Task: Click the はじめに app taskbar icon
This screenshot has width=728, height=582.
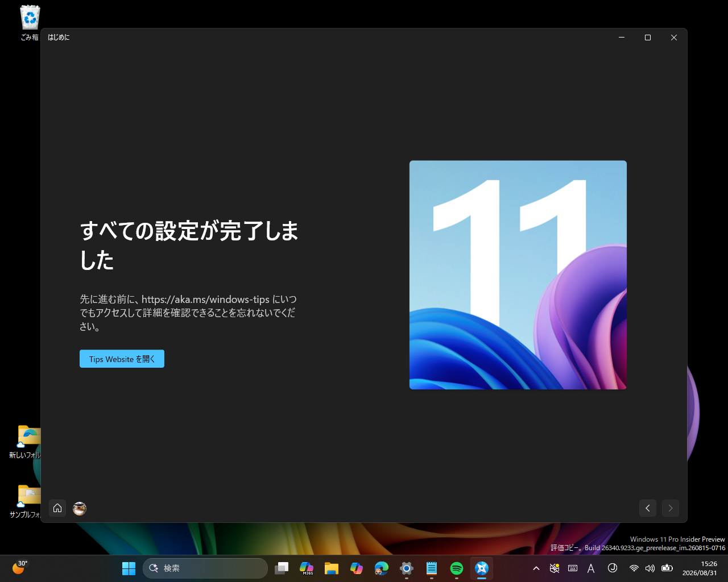Action: point(482,568)
